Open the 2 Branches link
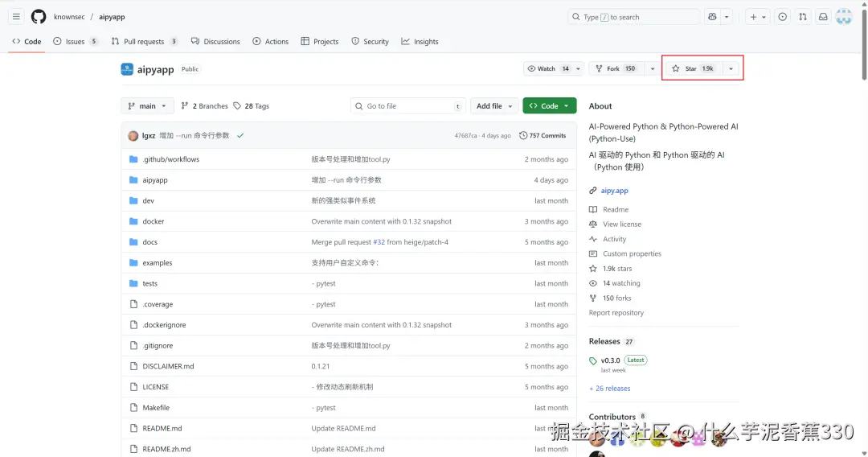 point(204,106)
